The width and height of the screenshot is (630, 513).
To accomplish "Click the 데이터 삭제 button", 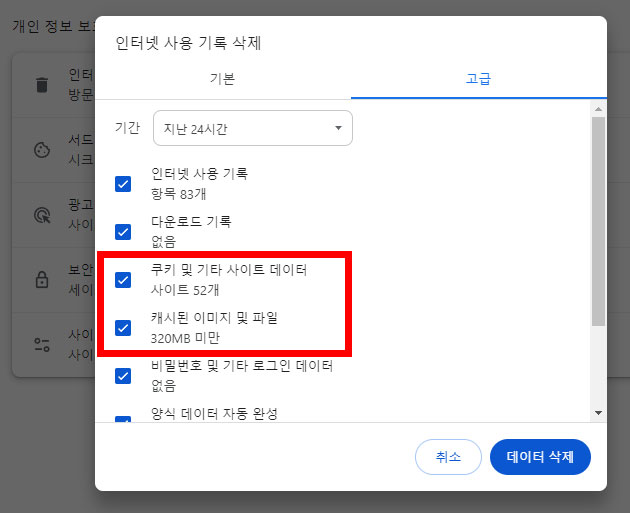I will coord(540,457).
